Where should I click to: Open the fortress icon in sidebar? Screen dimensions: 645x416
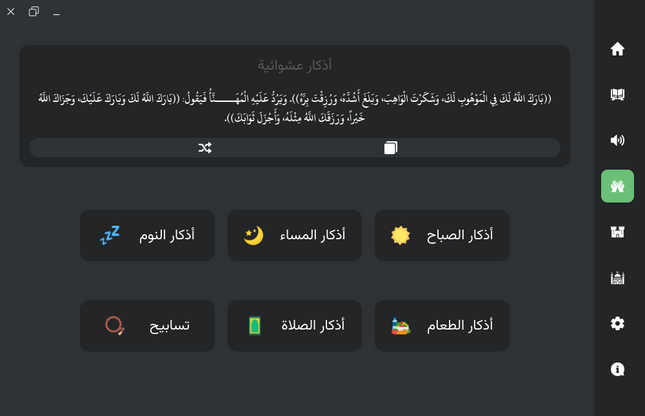click(617, 232)
